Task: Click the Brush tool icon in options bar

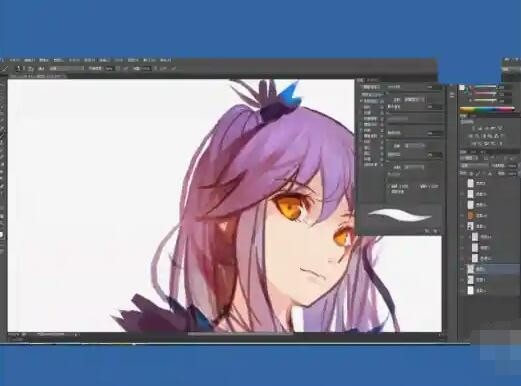Action: click(x=5, y=69)
